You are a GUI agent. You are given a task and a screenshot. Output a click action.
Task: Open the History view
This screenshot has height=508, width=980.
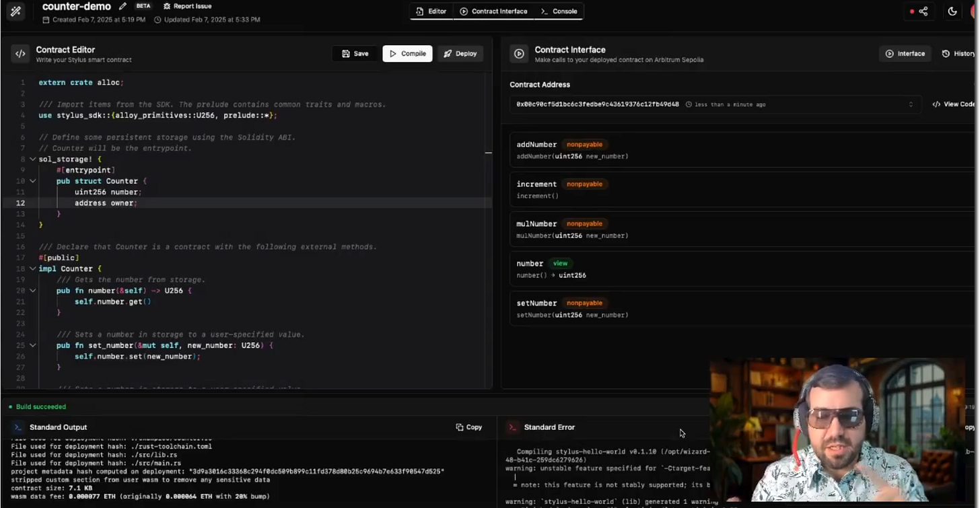(958, 54)
